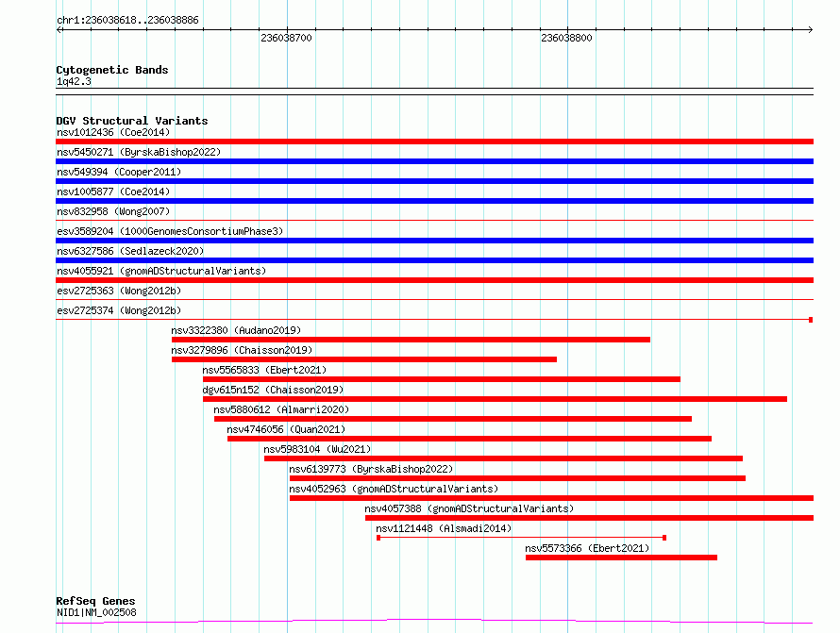
Task: Open nsv3322380 (Audano2019) variant
Action: 236,330
